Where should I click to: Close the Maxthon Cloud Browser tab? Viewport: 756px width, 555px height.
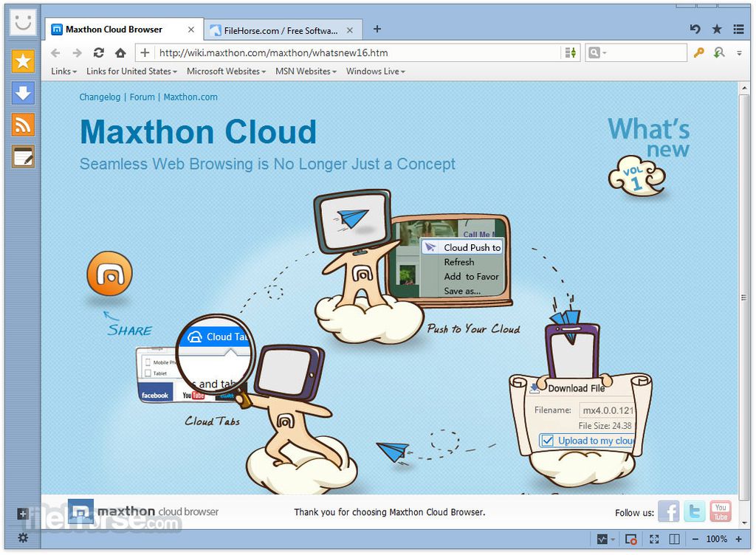click(191, 30)
